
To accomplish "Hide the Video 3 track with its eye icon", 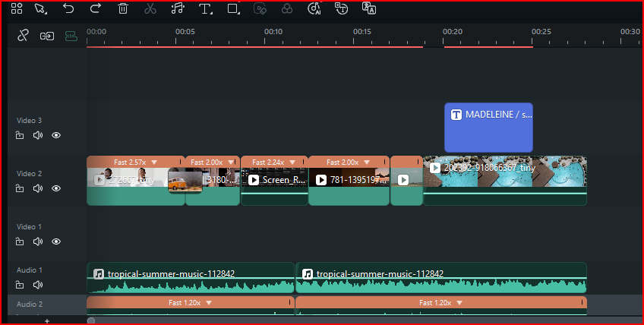I will (x=56, y=135).
